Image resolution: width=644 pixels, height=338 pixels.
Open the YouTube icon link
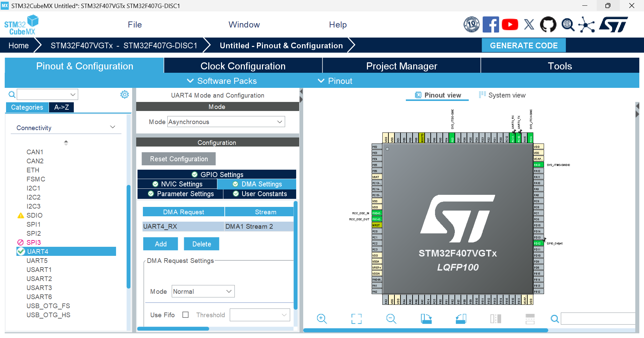pos(510,24)
